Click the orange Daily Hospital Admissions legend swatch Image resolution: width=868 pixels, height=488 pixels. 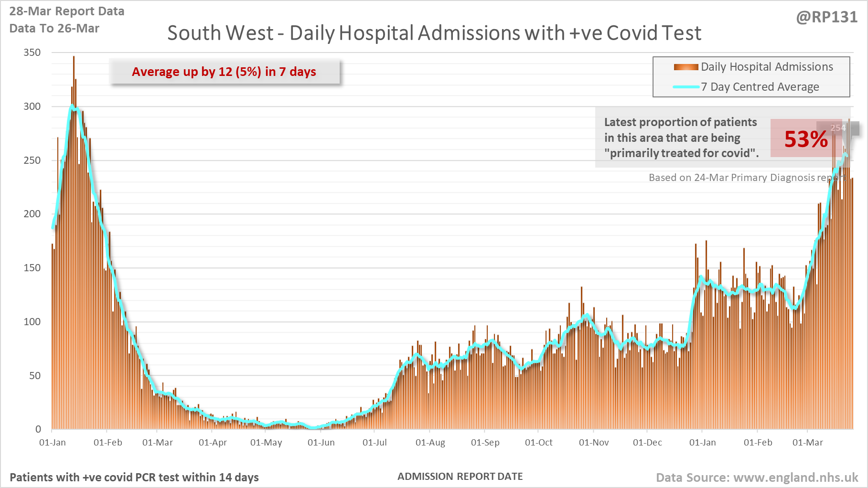tap(686, 67)
